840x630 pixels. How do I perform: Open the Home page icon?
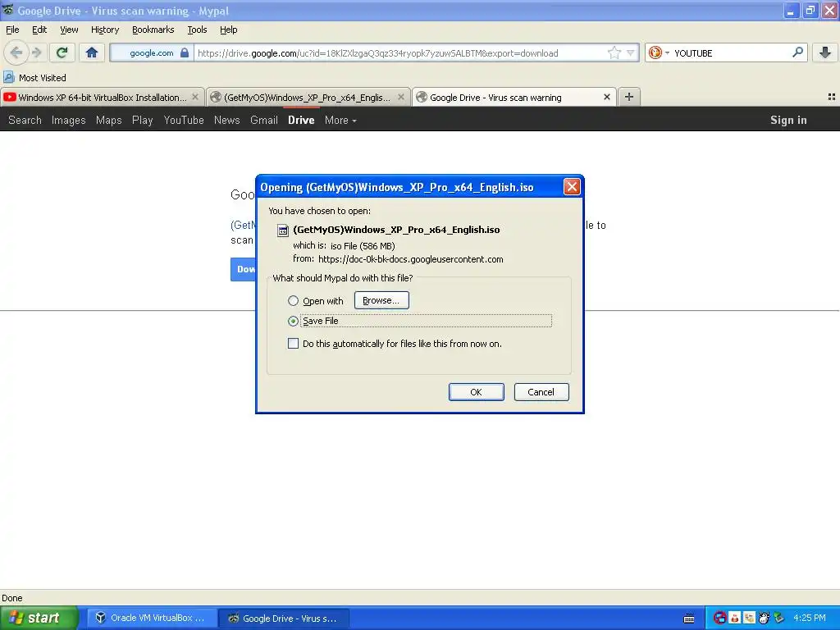point(92,52)
